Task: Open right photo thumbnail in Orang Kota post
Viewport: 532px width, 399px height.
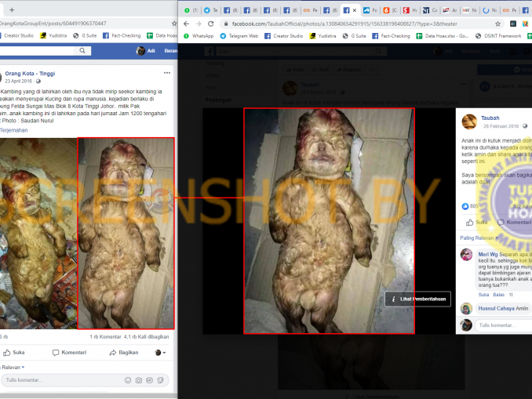Action: (126, 234)
